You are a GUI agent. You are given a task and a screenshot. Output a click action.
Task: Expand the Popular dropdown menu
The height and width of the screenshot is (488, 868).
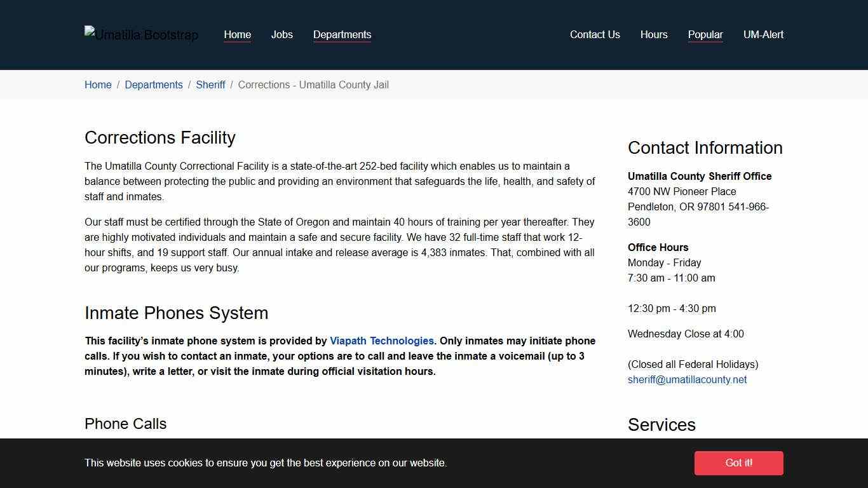705,35
